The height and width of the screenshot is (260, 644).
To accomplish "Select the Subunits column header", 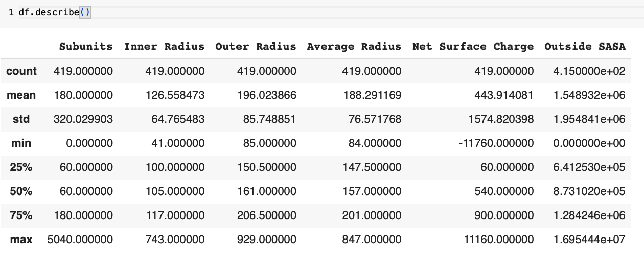I will click(x=86, y=47).
